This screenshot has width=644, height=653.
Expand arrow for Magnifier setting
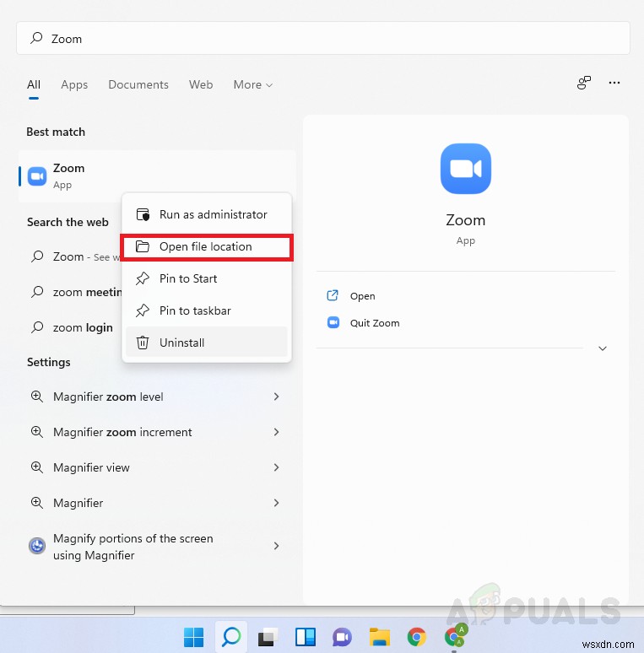[276, 503]
